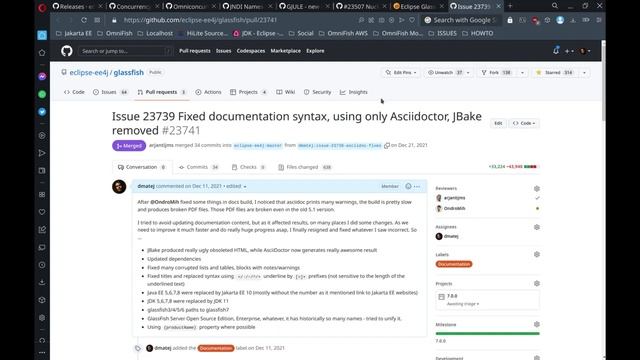This screenshot has width=640, height=360.
Task: Open the Checks tab of pull request
Action: pos(248,167)
